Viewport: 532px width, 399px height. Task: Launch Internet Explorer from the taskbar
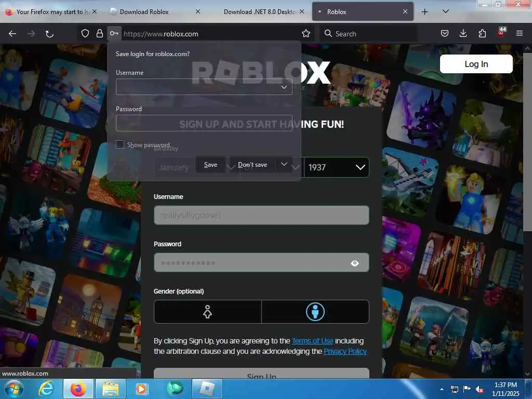coord(46,389)
